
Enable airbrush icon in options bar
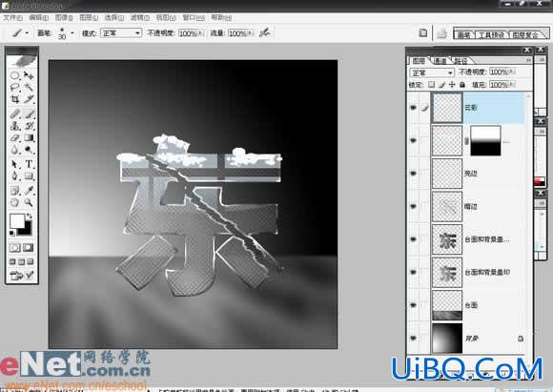tap(264, 32)
